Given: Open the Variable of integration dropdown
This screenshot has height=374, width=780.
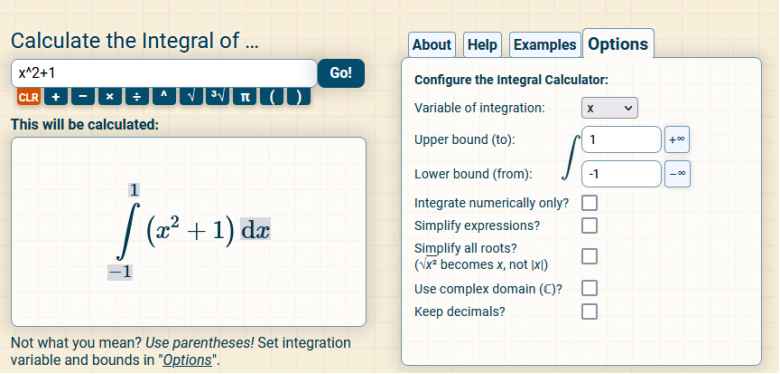Looking at the screenshot, I should click(609, 108).
